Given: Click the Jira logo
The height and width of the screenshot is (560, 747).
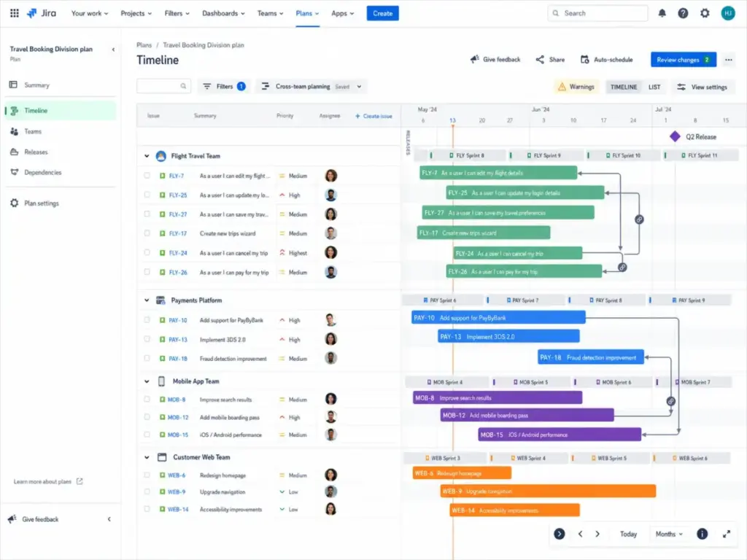Looking at the screenshot, I should point(42,13).
